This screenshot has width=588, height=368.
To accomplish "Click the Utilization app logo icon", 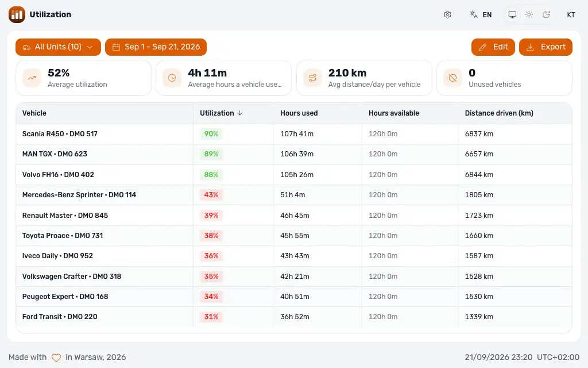I will (x=17, y=14).
